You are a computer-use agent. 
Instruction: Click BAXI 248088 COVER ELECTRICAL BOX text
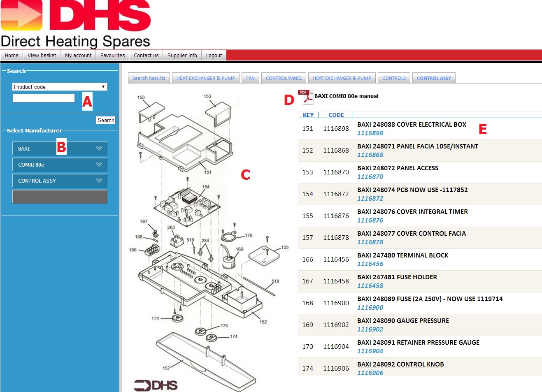click(x=412, y=125)
